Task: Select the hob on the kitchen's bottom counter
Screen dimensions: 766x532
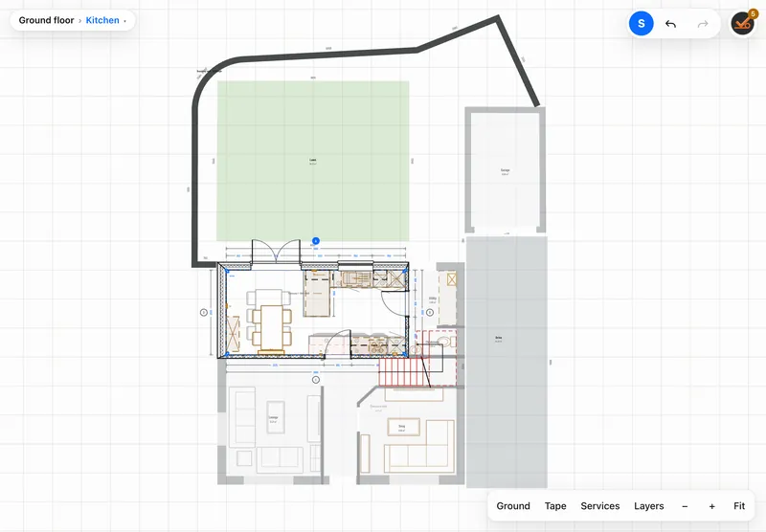Action: coord(375,346)
